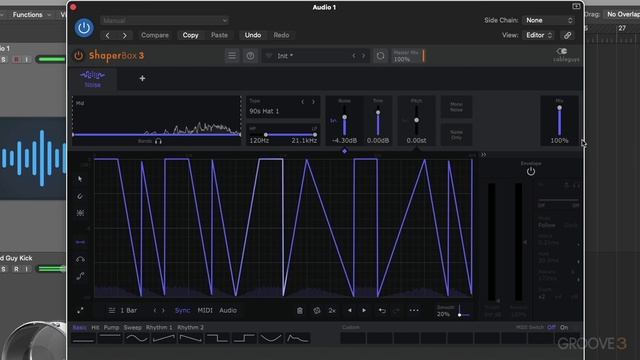Toggle the Logic plugin bypass power button

click(x=84, y=28)
